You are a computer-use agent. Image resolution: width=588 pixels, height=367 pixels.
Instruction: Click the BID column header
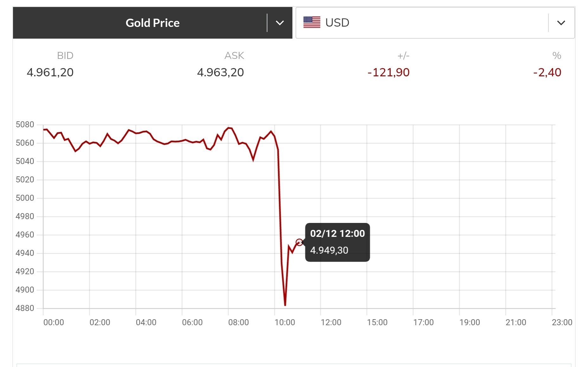65,56
